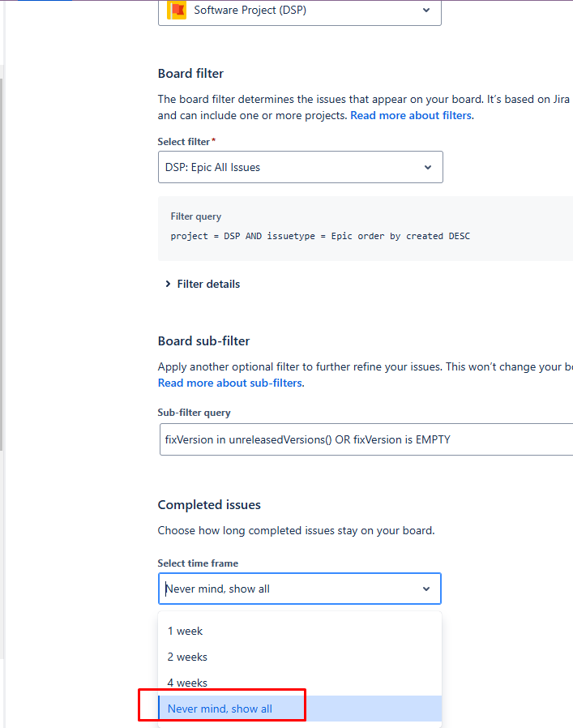Viewport: 573px width, 728px height.
Task: Select Never mind, show all option
Action: click(220, 709)
